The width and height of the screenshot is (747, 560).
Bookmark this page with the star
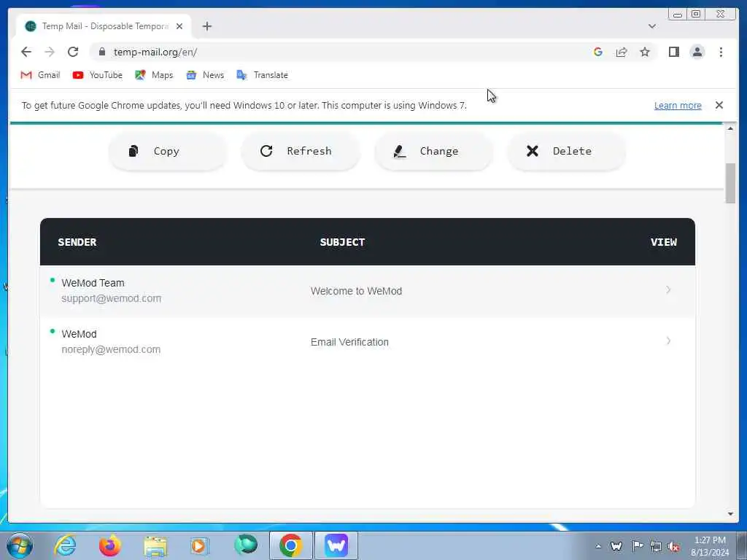[645, 52]
